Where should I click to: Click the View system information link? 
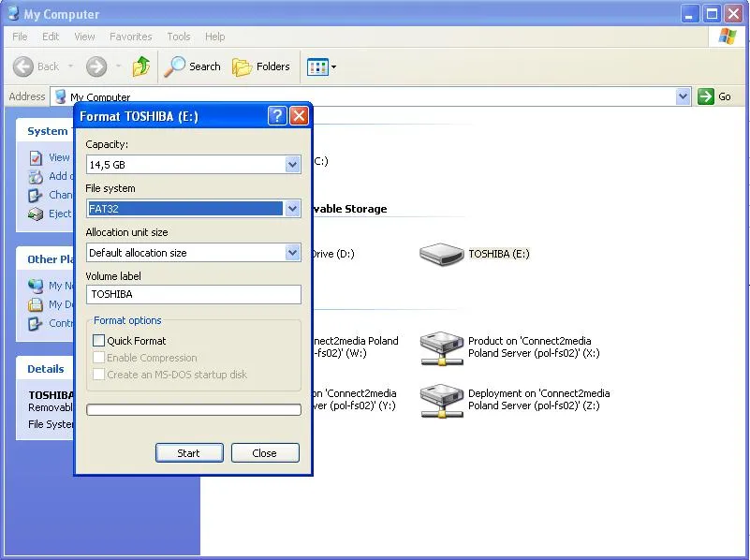click(61, 157)
